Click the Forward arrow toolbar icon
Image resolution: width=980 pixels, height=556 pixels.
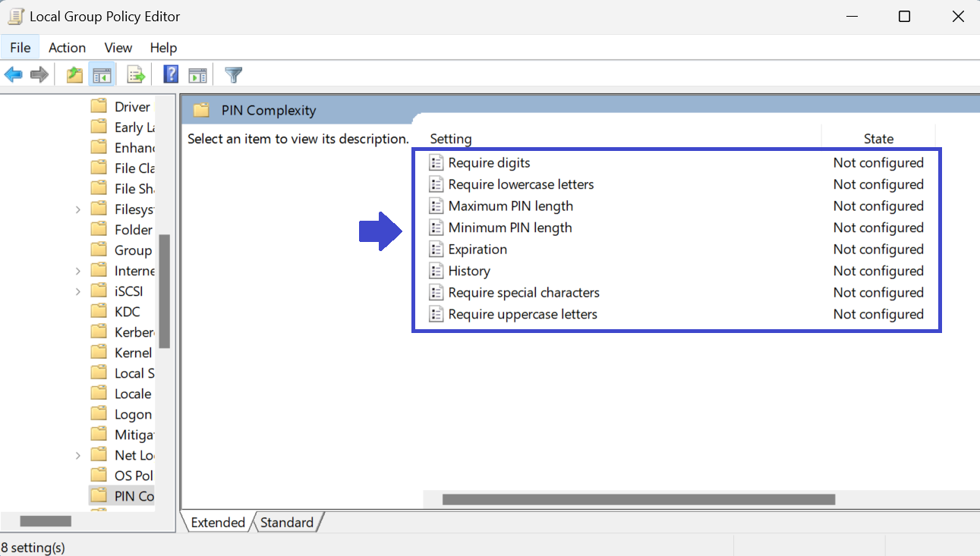click(39, 74)
